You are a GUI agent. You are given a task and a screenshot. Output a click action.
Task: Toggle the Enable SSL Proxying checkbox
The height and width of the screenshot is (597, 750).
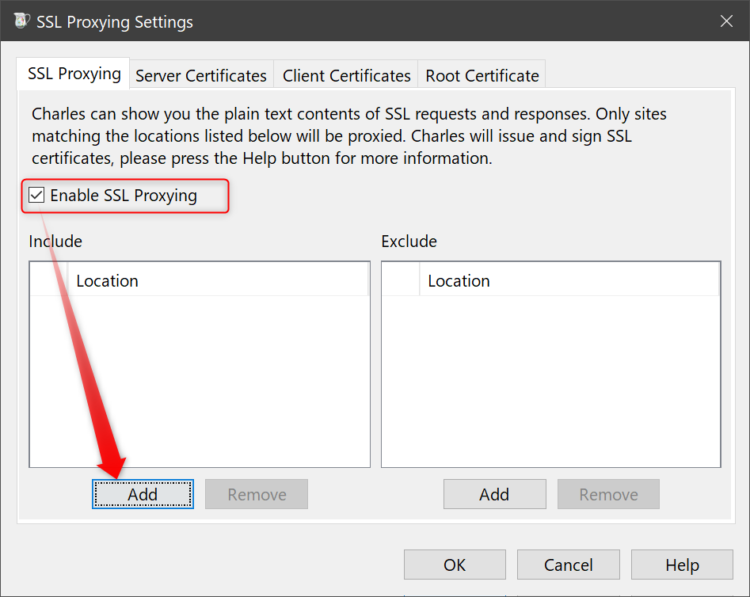pos(36,195)
